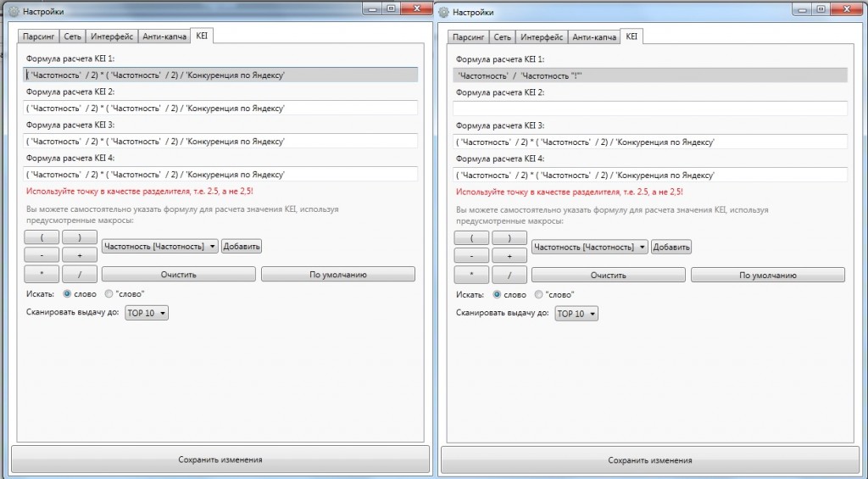The width and height of the screenshot is (868, 479).
Task: Open the TOP 10 dropdown in right window
Action: pyautogui.click(x=576, y=314)
